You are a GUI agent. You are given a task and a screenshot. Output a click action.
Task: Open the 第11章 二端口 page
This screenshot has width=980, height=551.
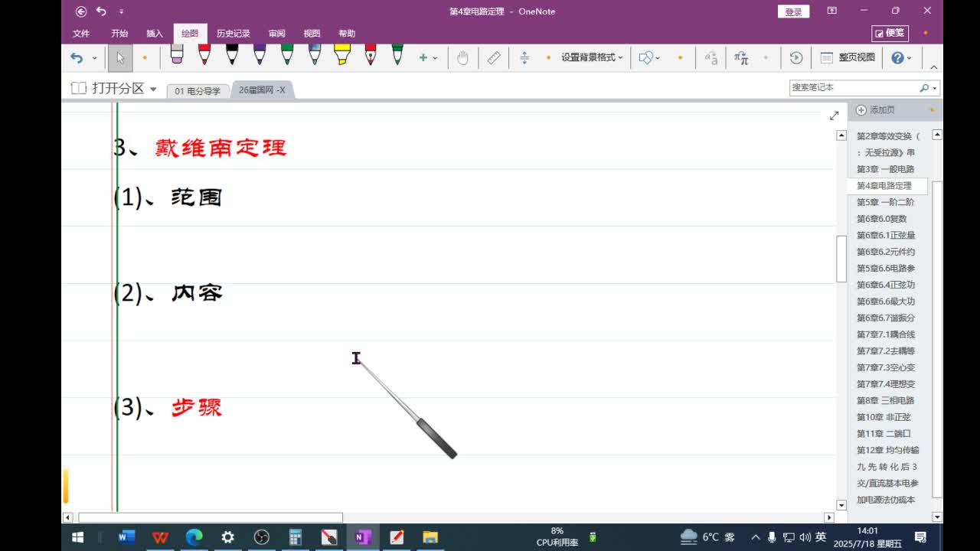click(885, 433)
